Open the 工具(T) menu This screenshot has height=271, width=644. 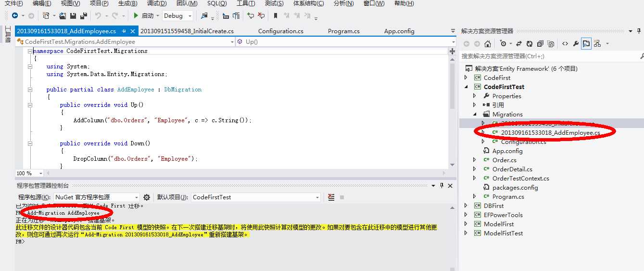(246, 3)
